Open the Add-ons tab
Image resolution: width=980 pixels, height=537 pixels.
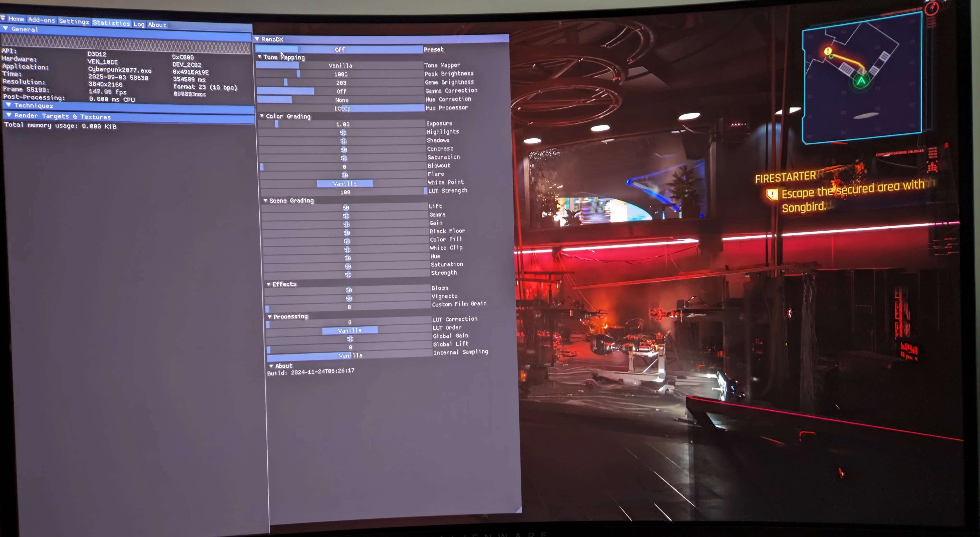coord(42,20)
